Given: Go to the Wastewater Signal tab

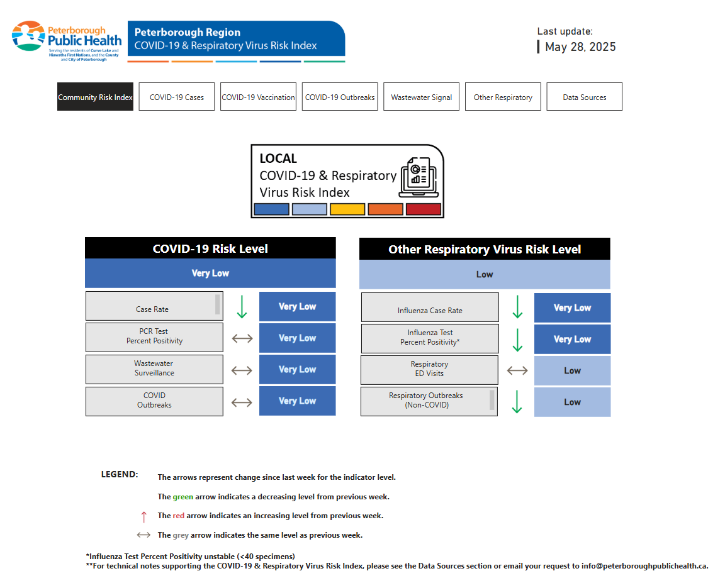Looking at the screenshot, I should pyautogui.click(x=421, y=97).
